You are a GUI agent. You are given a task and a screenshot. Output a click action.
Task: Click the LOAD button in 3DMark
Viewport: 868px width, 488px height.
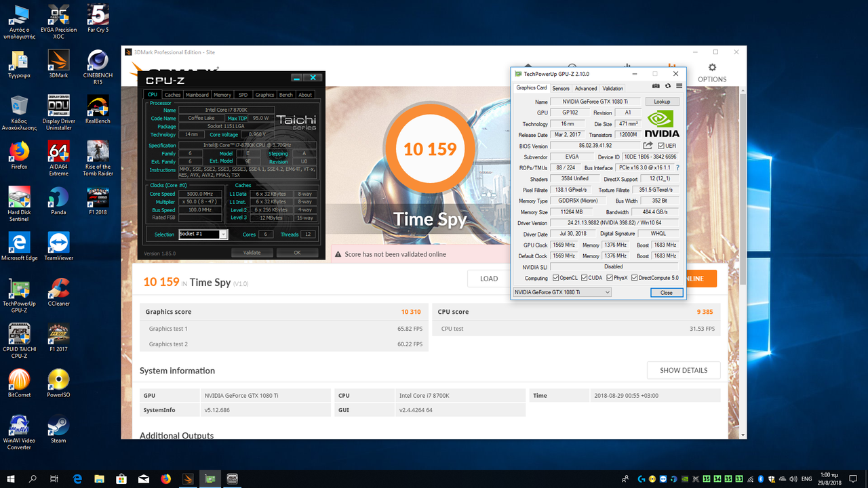[489, 279]
